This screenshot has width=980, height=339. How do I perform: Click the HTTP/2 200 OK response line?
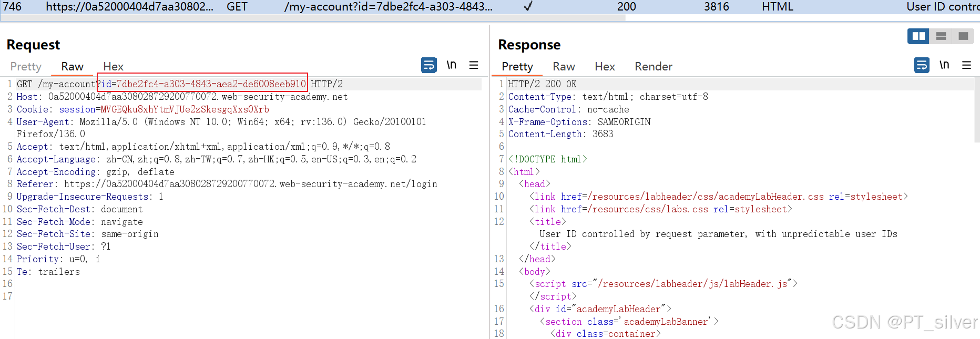542,84
